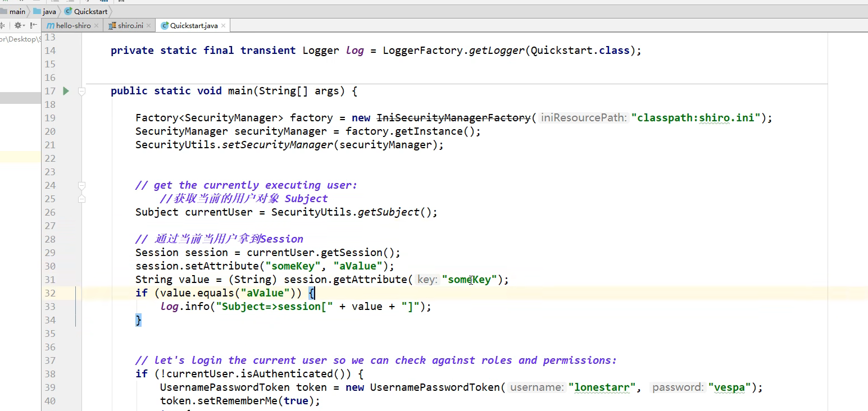Viewport: 868px width, 411px height.
Task: Click setSecurityManager method on line 21
Action: click(x=278, y=145)
